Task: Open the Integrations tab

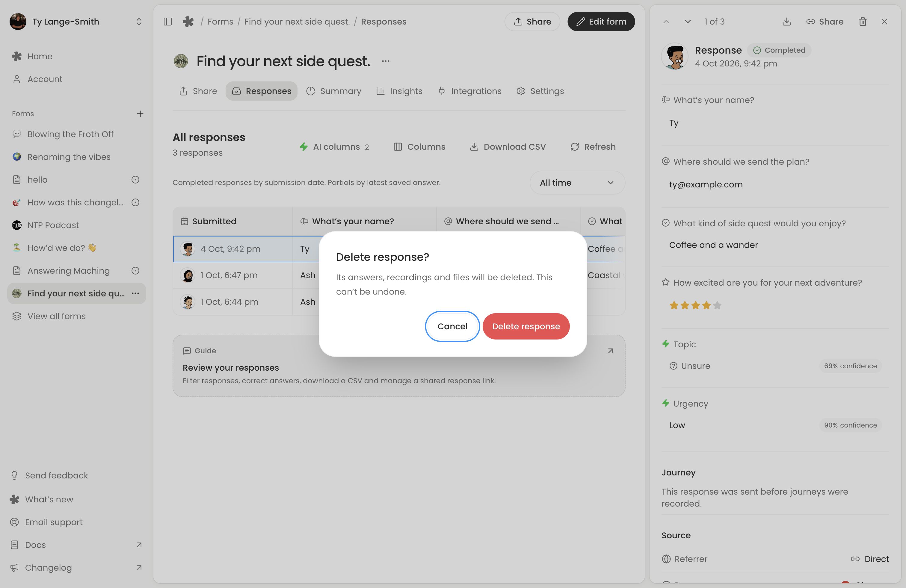Action: click(470, 91)
